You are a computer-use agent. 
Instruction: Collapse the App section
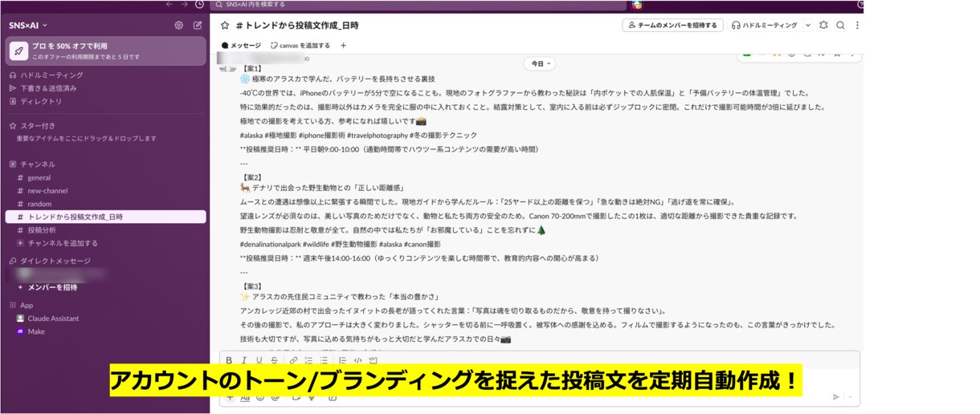[21, 305]
